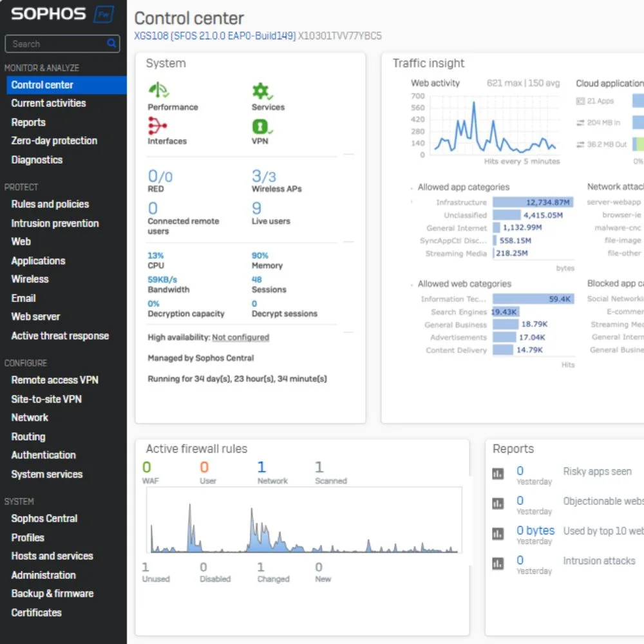Open the Certificates menu item

click(x=36, y=613)
